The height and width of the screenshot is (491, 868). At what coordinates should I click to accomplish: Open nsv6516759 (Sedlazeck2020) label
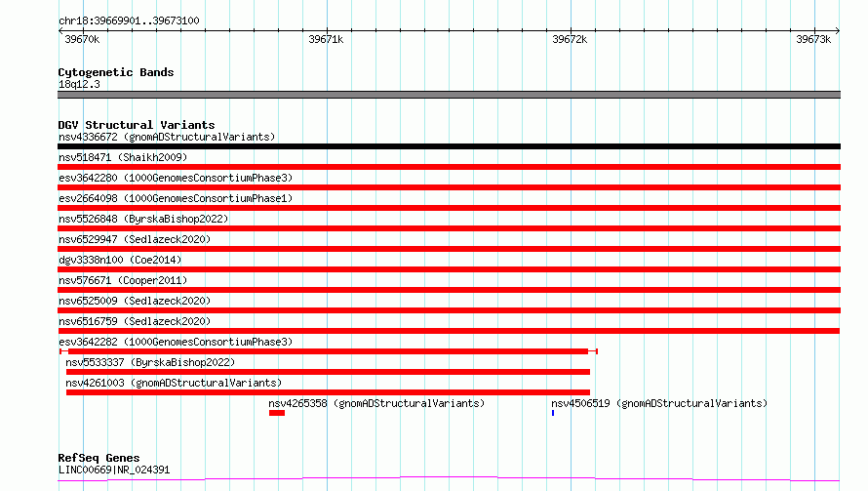click(x=135, y=321)
